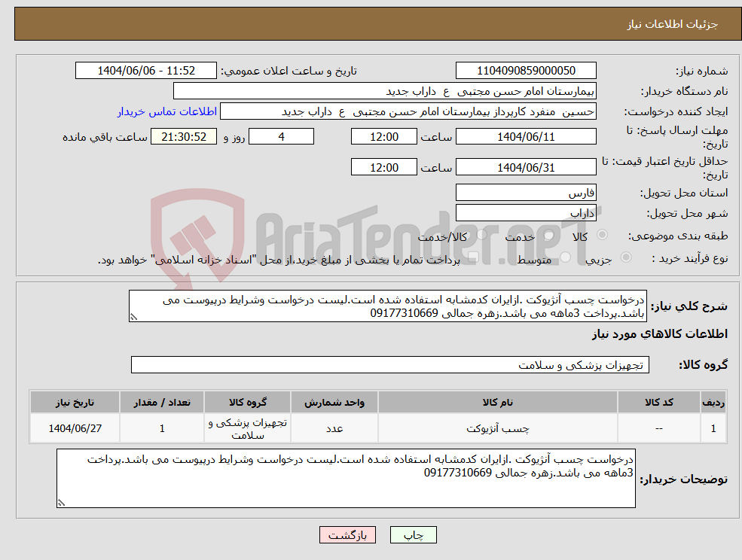Open the داراب city selector
The width and height of the screenshot is (742, 560).
526,212
